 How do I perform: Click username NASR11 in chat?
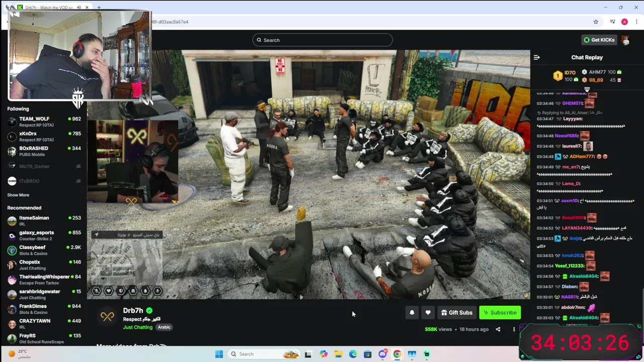coord(569,297)
